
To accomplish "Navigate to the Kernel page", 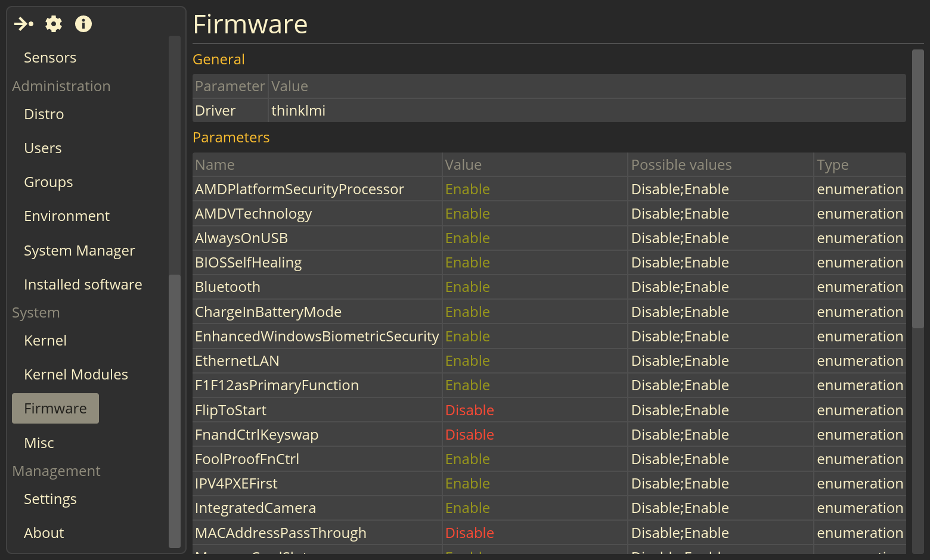I will [x=45, y=341].
